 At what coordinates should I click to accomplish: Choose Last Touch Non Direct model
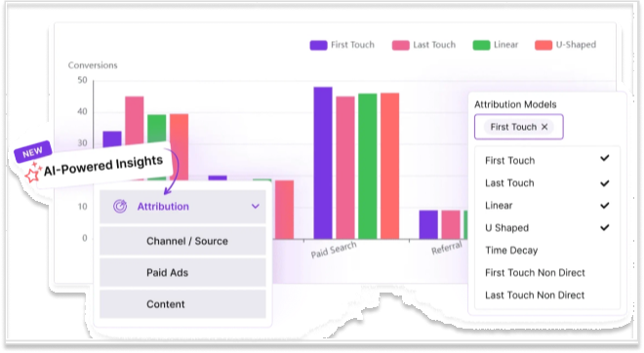coord(535,295)
